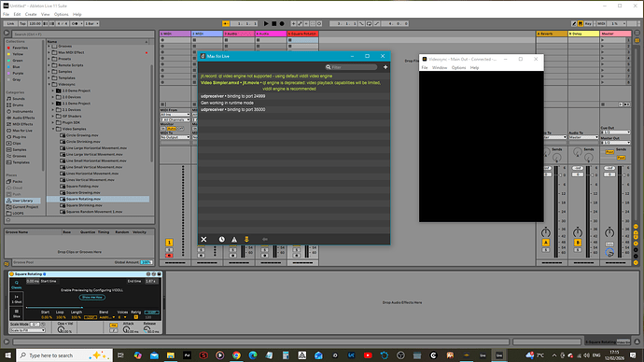Open the File menu in Ableton
The height and width of the screenshot is (362, 644).
point(7,14)
